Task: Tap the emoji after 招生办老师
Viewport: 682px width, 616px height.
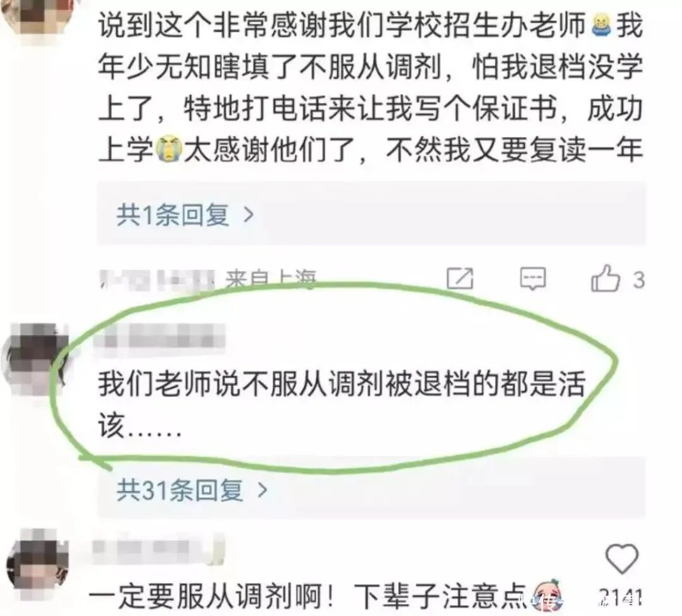Action: (x=602, y=25)
